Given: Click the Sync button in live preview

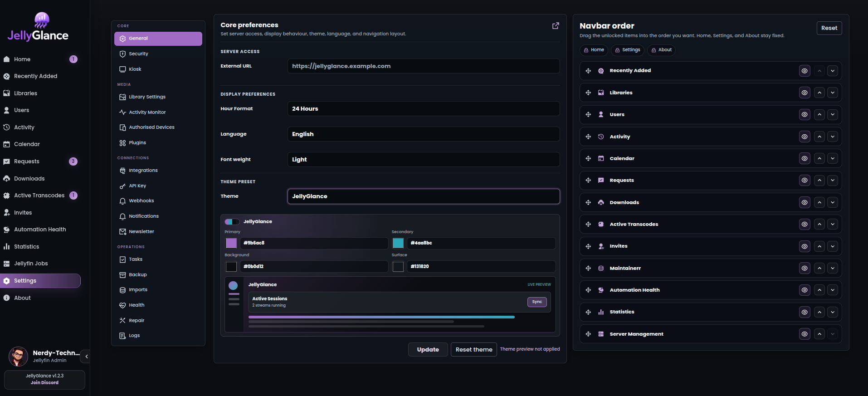Looking at the screenshot, I should [537, 302].
